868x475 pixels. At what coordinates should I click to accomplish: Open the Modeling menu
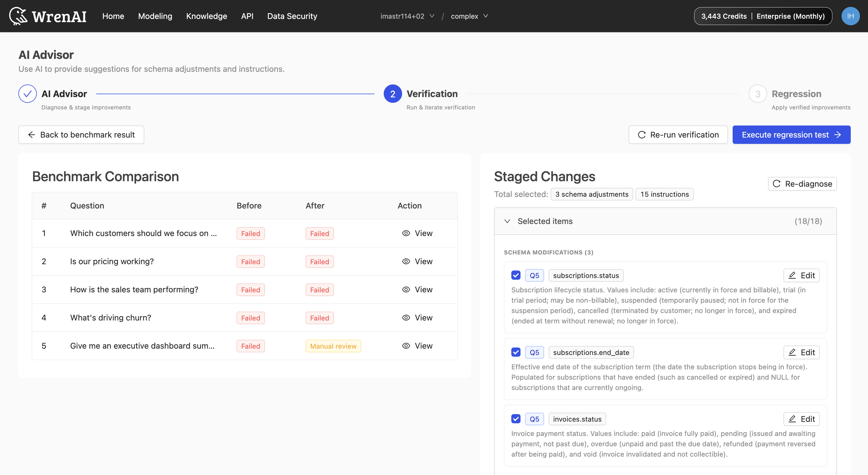click(155, 16)
